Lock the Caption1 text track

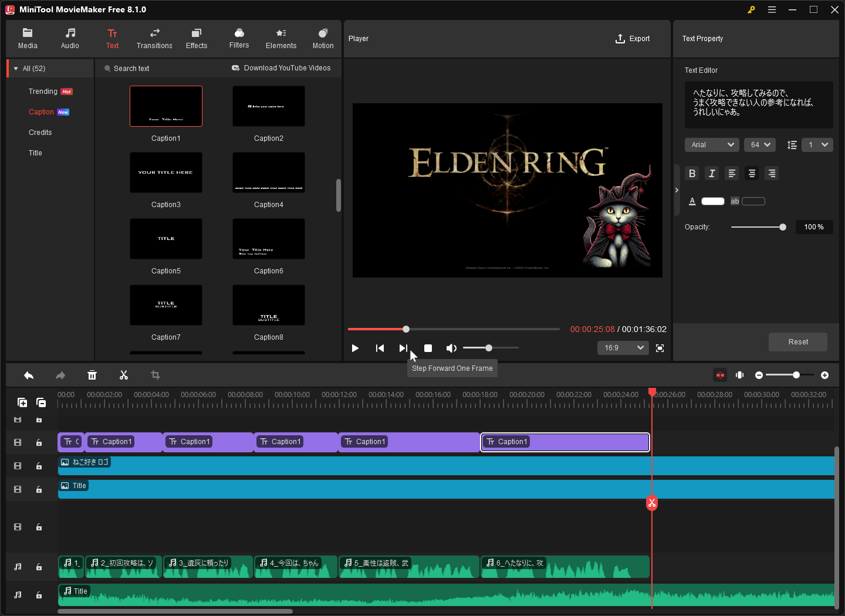click(x=39, y=442)
